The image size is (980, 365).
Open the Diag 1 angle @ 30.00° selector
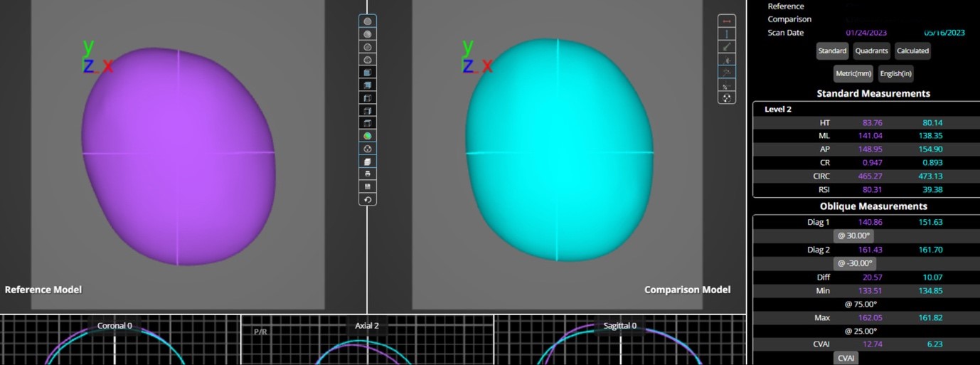(853, 236)
